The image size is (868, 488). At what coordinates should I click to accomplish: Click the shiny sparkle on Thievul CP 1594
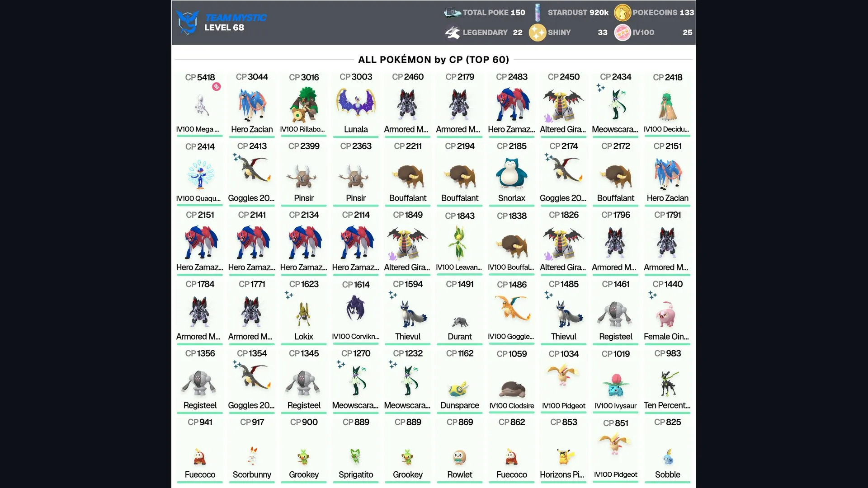click(x=393, y=295)
